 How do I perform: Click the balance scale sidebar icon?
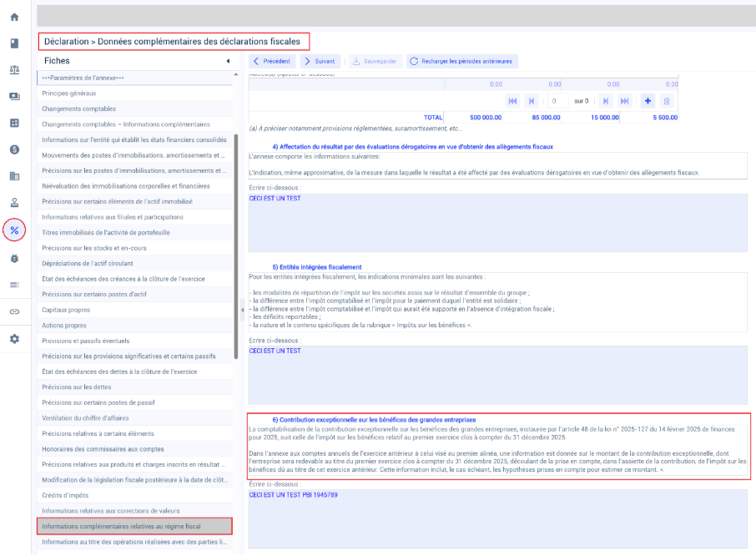pos(14,70)
